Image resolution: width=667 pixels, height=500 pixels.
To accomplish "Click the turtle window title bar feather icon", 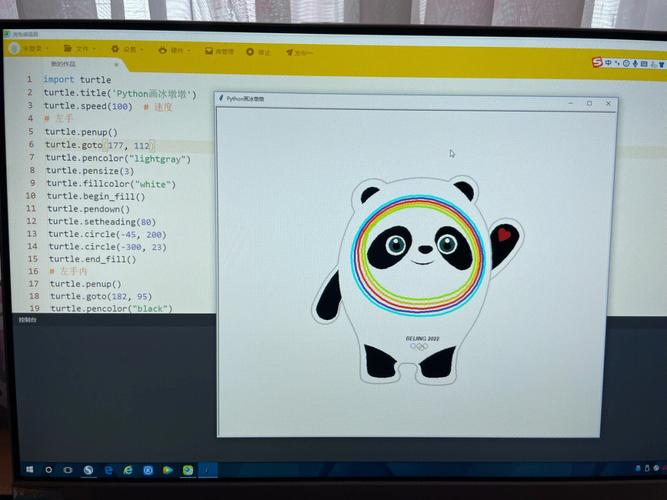I will point(221,98).
